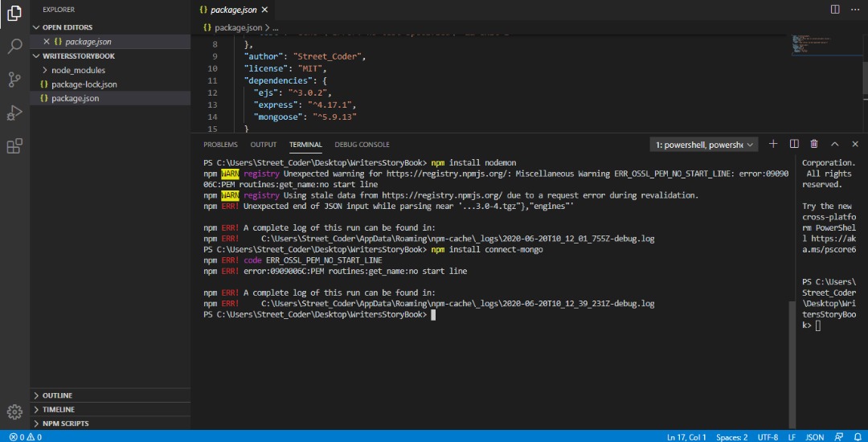Close the terminal panel
Image resolution: width=868 pixels, height=442 pixels.
pyautogui.click(x=854, y=144)
